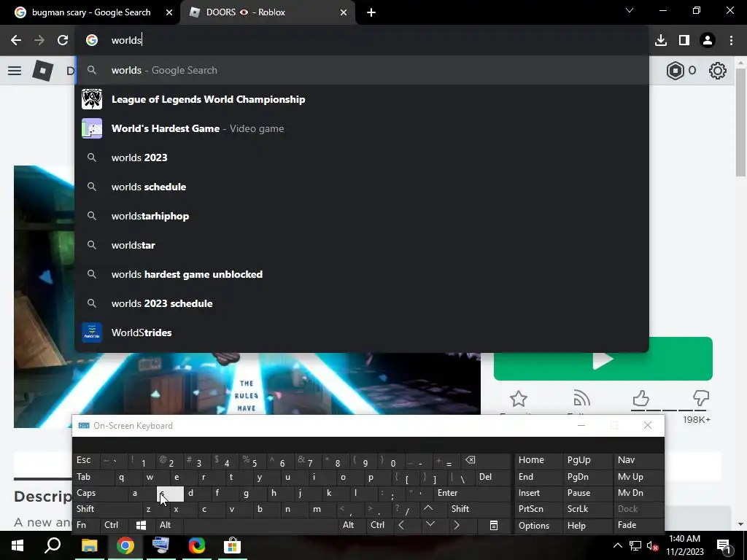The width and height of the screenshot is (747, 560).
Task: Toggle Chrome side panel icon
Action: click(684, 40)
